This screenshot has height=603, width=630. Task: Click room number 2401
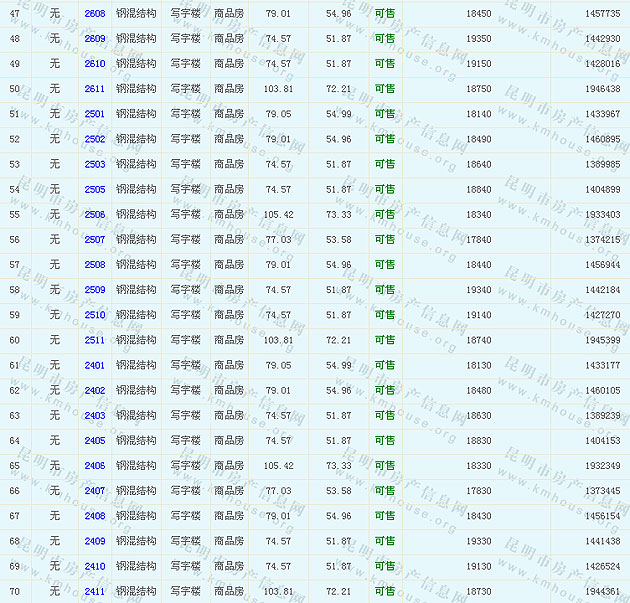pos(95,365)
